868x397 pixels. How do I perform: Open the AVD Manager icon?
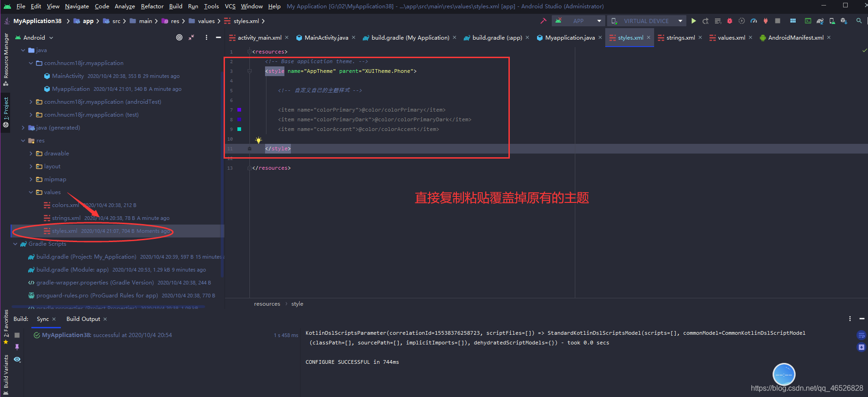pyautogui.click(x=832, y=21)
